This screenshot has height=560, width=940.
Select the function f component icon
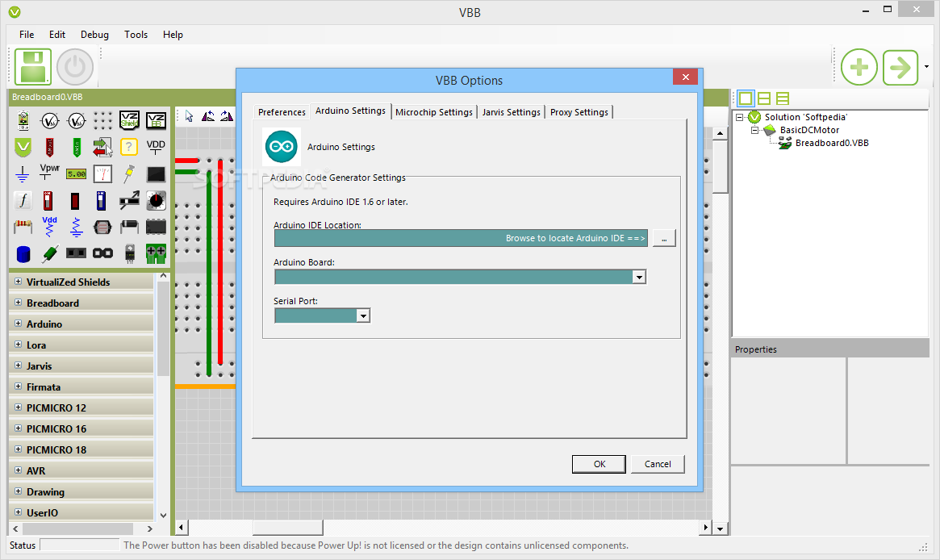click(x=23, y=200)
